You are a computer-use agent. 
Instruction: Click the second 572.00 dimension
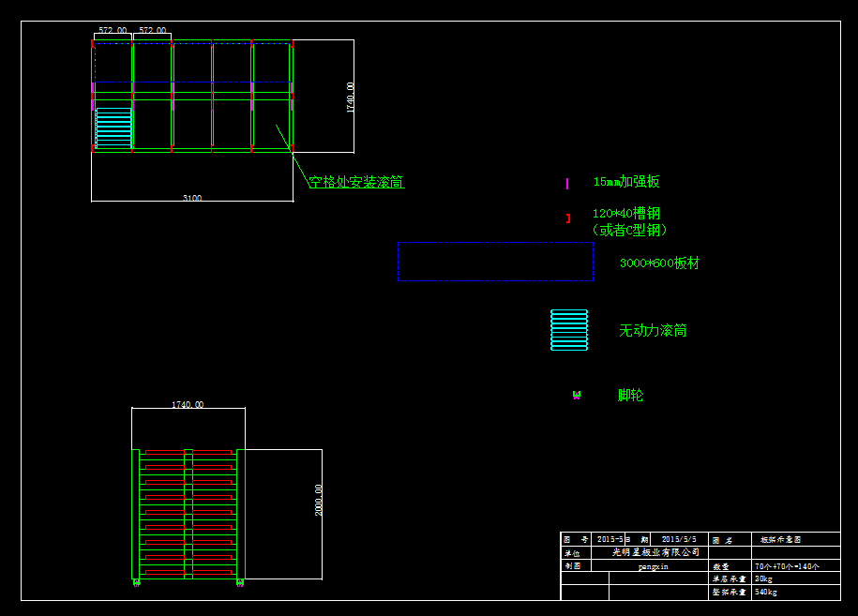tap(153, 30)
